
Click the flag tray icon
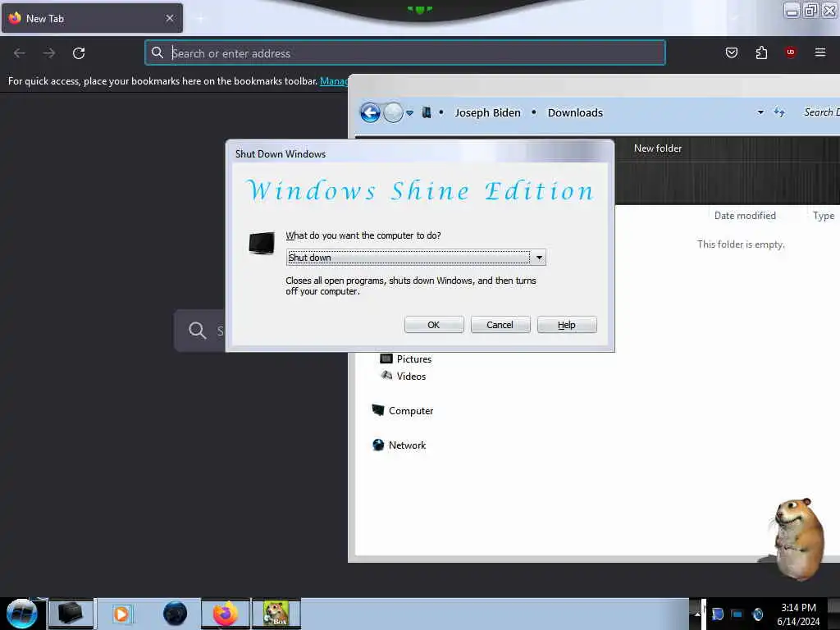(x=717, y=614)
